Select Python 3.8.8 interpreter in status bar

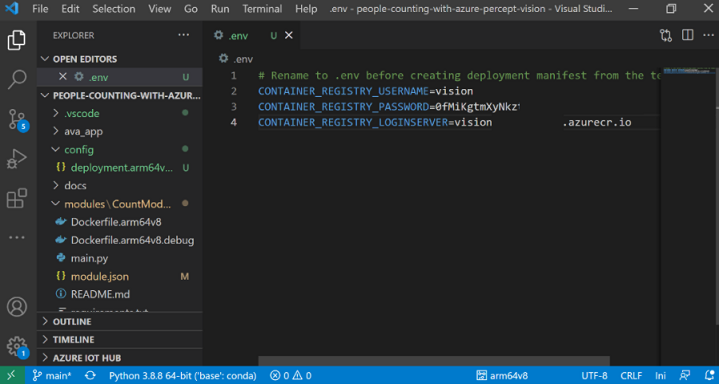click(183, 376)
